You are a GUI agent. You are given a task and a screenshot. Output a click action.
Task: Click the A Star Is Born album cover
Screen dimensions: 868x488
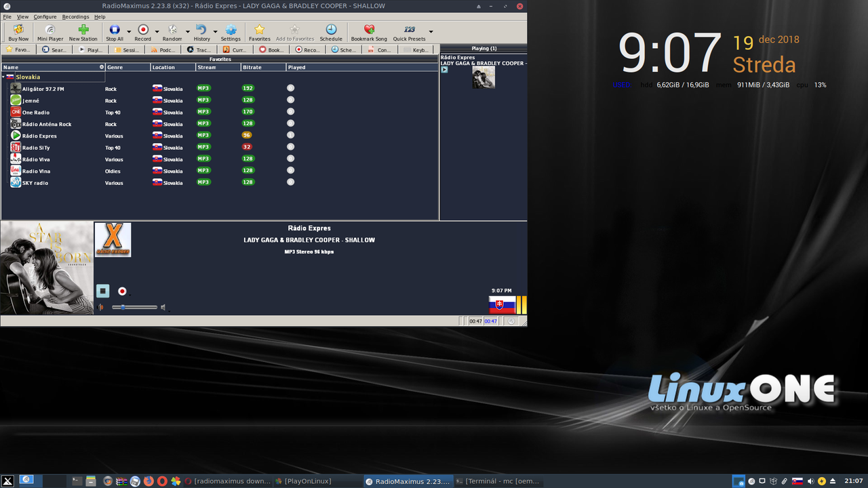click(47, 268)
